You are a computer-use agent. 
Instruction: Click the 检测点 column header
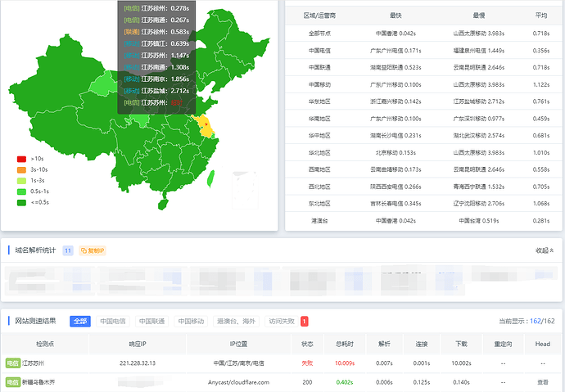pyautogui.click(x=45, y=344)
